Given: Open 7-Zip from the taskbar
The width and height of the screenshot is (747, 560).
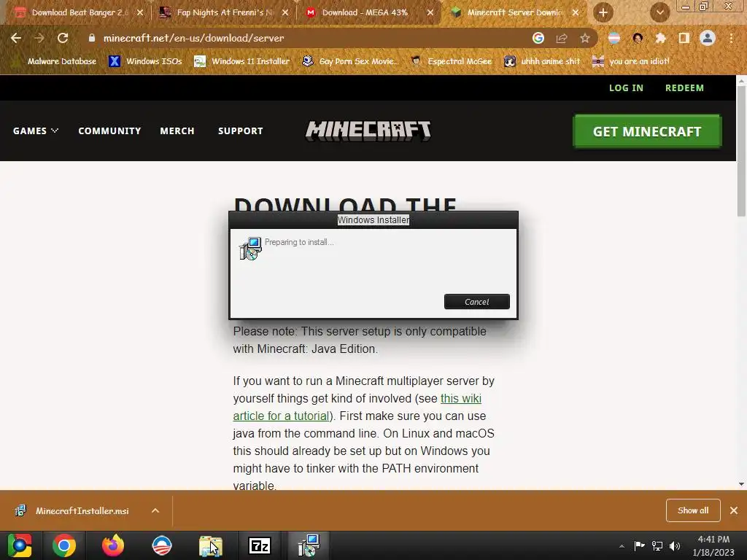Looking at the screenshot, I should click(260, 545).
